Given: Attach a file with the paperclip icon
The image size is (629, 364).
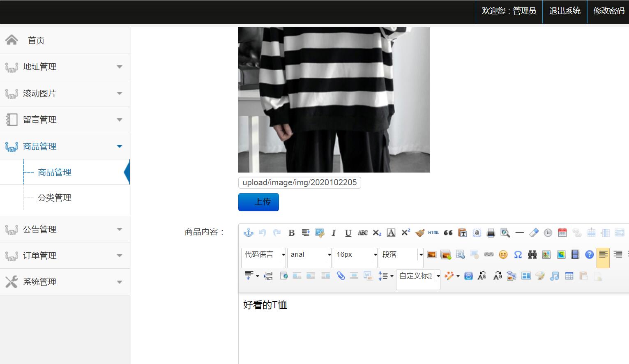Looking at the screenshot, I should pyautogui.click(x=341, y=276).
